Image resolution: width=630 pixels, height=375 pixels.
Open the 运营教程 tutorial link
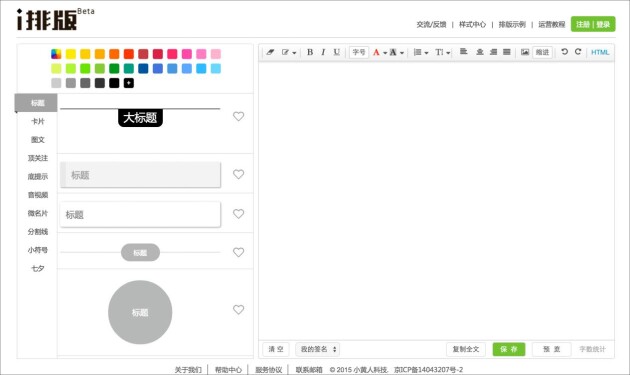[x=552, y=25]
